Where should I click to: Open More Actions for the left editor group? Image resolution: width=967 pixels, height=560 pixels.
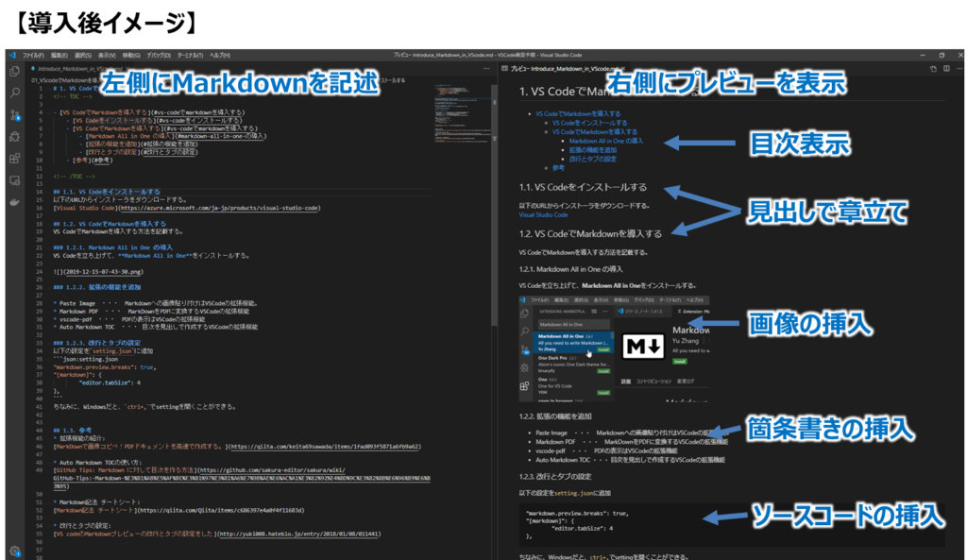click(x=486, y=68)
